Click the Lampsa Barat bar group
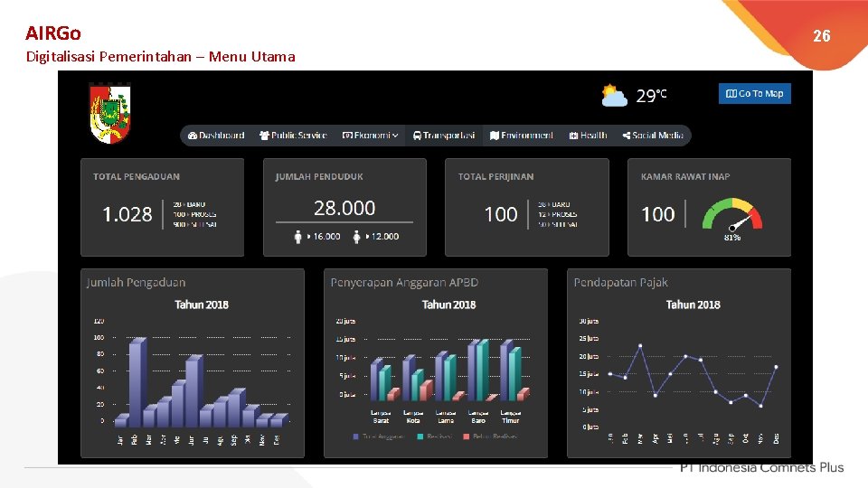The image size is (868, 488). pos(384,380)
